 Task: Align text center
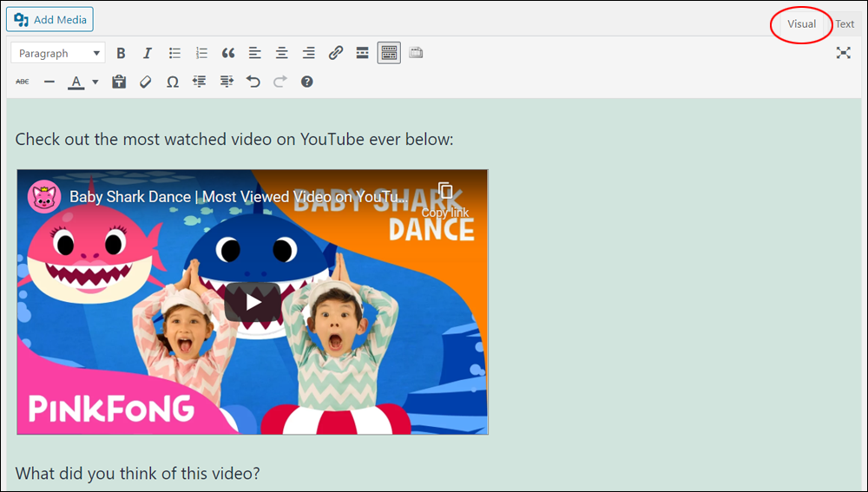click(282, 53)
